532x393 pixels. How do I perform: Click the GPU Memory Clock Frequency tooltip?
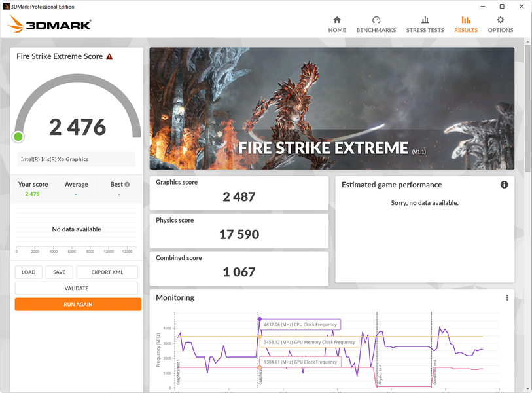310,342
